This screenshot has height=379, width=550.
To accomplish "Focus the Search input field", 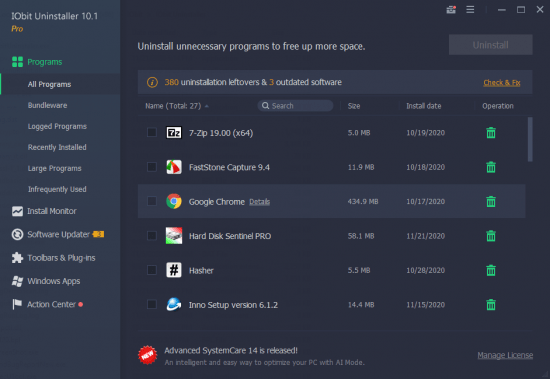I will (x=295, y=106).
